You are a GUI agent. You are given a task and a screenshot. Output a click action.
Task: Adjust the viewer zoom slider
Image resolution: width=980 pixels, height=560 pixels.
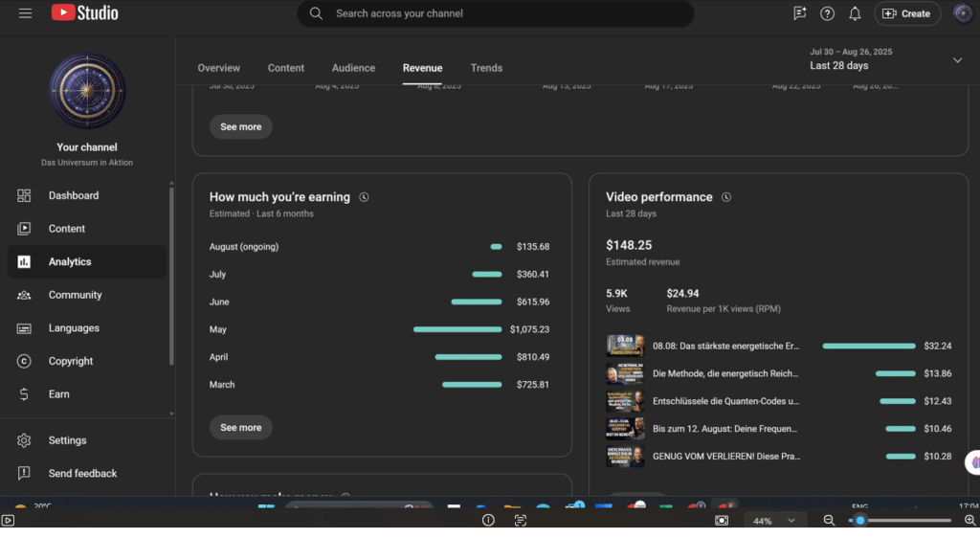(900, 521)
